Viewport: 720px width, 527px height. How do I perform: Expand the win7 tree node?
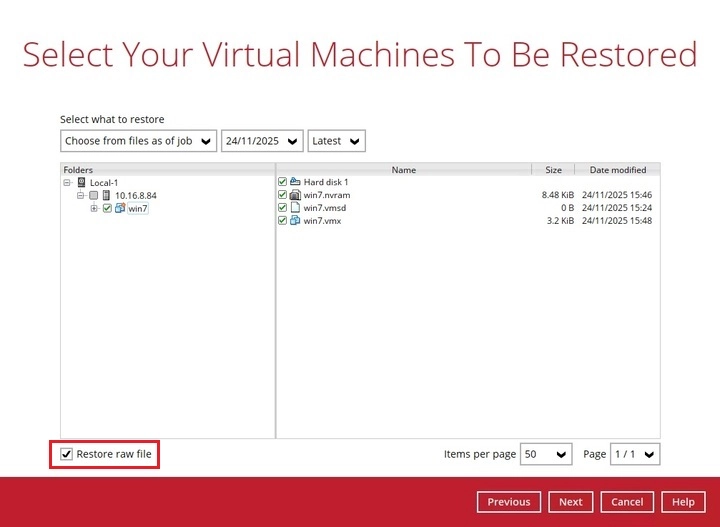(94, 208)
